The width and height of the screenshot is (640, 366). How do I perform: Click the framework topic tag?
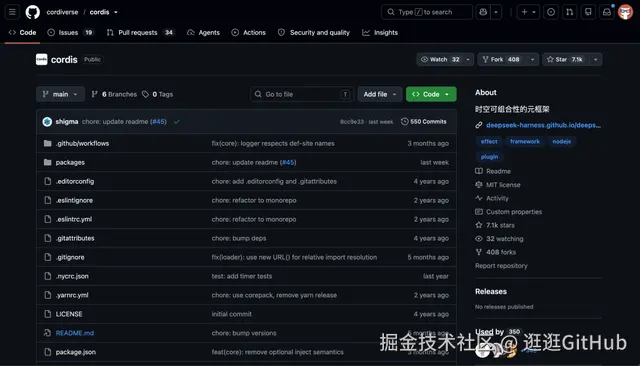(x=525, y=142)
